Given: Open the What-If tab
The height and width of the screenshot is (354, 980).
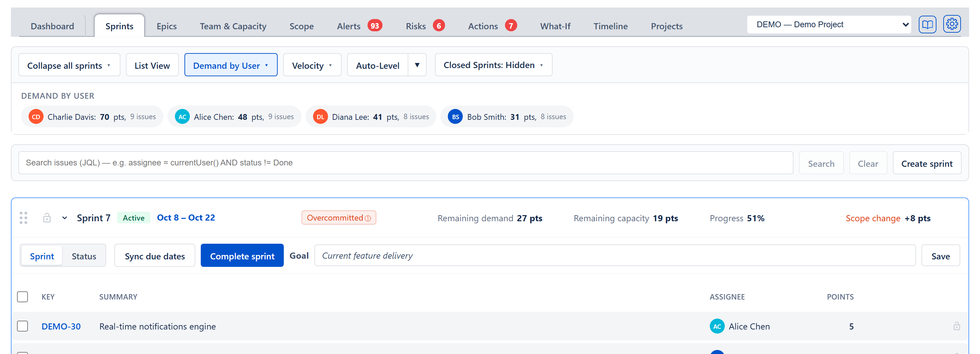Looking at the screenshot, I should point(555,26).
